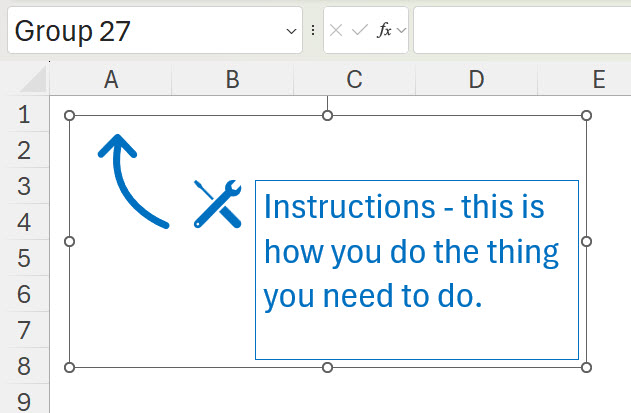The image size is (631, 413).
Task: Click the group's top-left sizing handle
Action: [70, 116]
